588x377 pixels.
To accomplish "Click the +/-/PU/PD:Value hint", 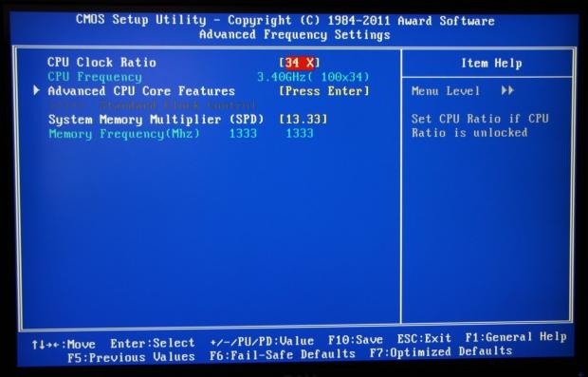I will pyautogui.click(x=262, y=341).
